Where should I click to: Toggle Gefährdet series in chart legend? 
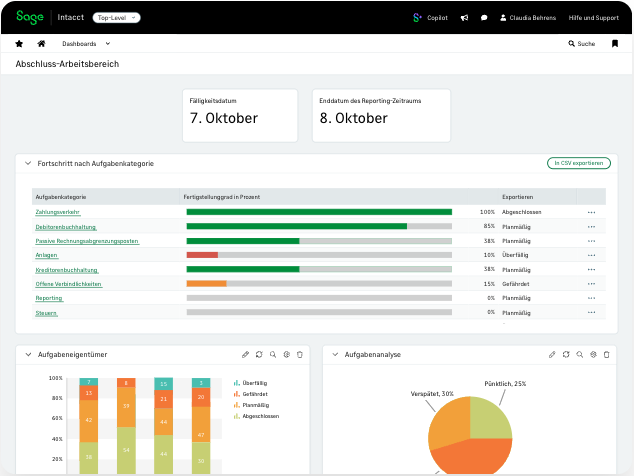(251, 394)
